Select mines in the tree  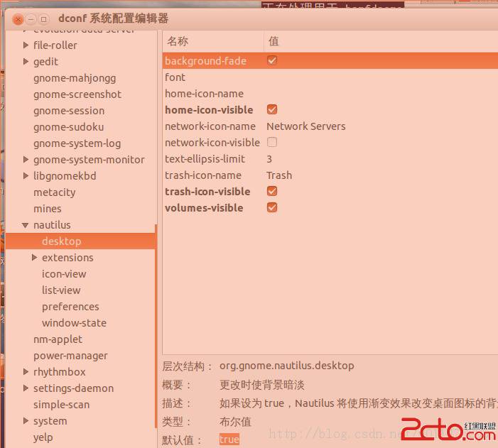point(48,209)
